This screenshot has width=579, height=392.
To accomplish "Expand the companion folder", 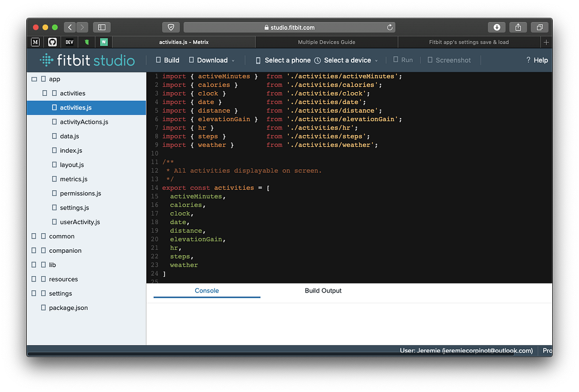I will [x=34, y=251].
